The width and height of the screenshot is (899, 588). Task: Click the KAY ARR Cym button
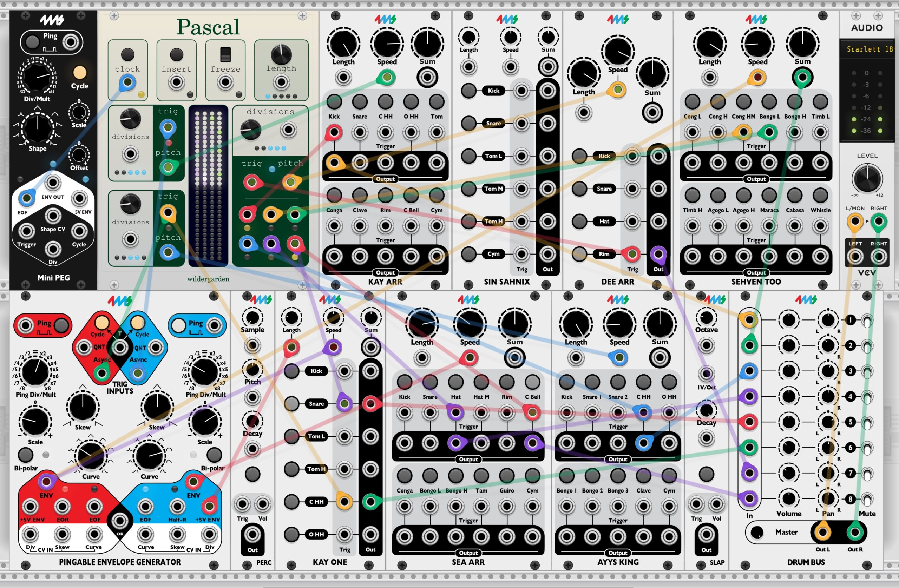pyautogui.click(x=437, y=195)
